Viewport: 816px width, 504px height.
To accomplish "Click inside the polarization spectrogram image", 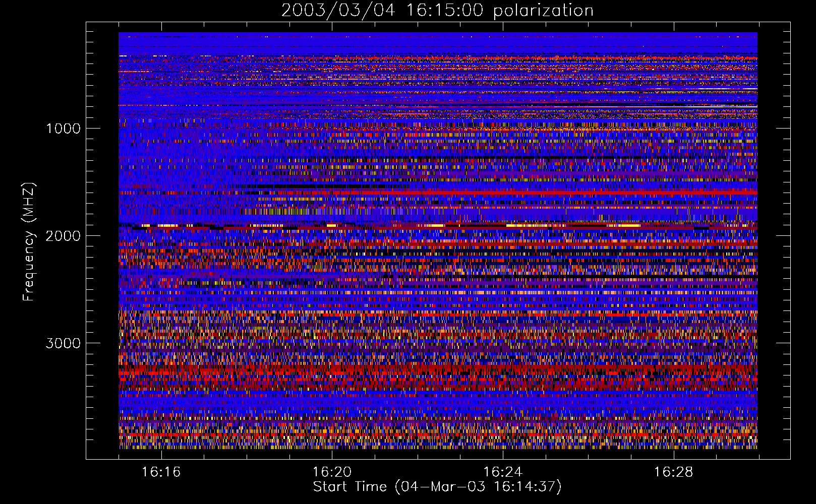I will pos(438,240).
